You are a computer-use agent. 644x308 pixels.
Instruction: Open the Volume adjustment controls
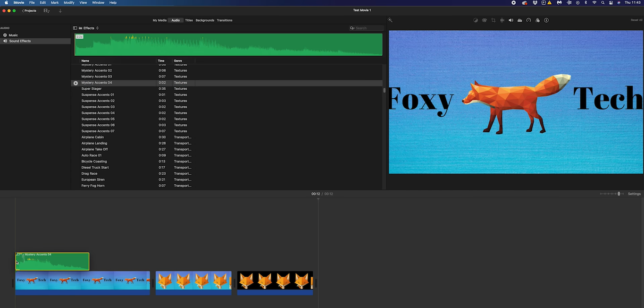click(510, 20)
